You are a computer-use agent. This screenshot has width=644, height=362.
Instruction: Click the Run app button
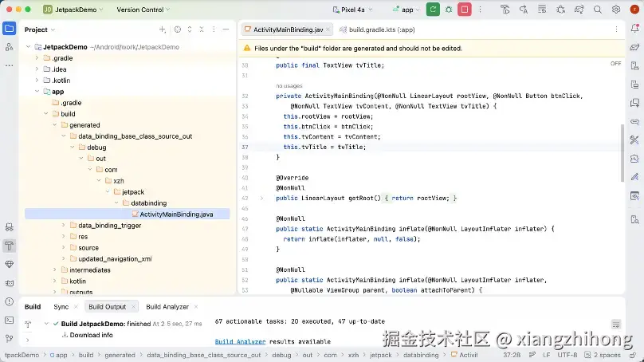[433, 10]
